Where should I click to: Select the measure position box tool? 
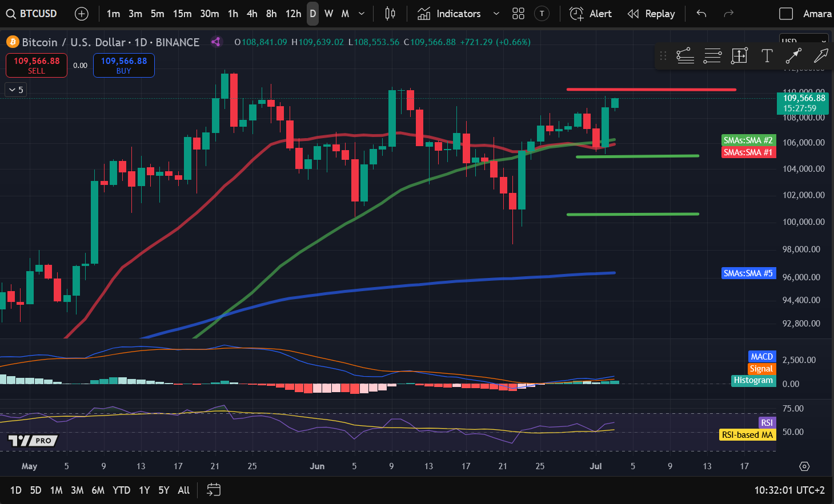(739, 56)
